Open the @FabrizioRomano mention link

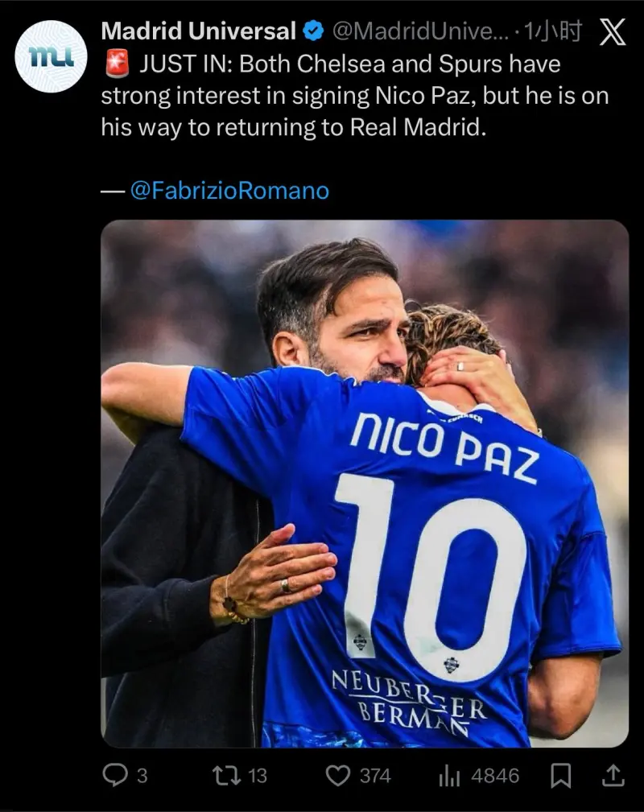229,191
